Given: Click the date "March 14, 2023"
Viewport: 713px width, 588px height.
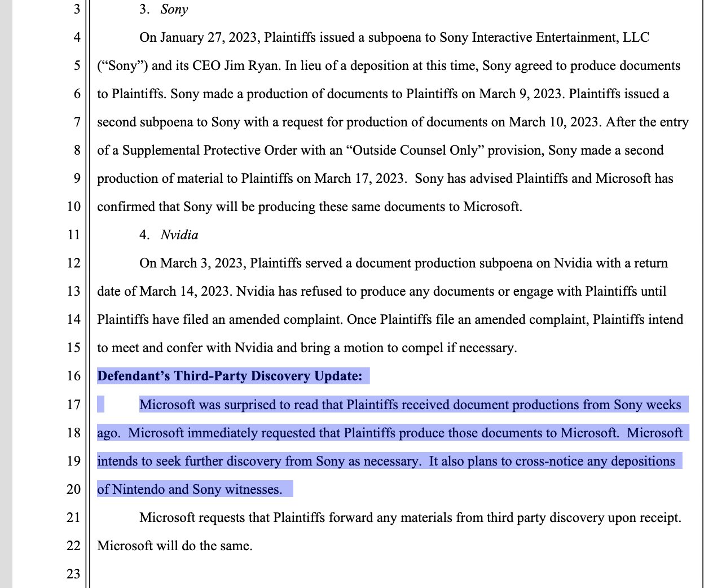Looking at the screenshot, I should coord(184,292).
